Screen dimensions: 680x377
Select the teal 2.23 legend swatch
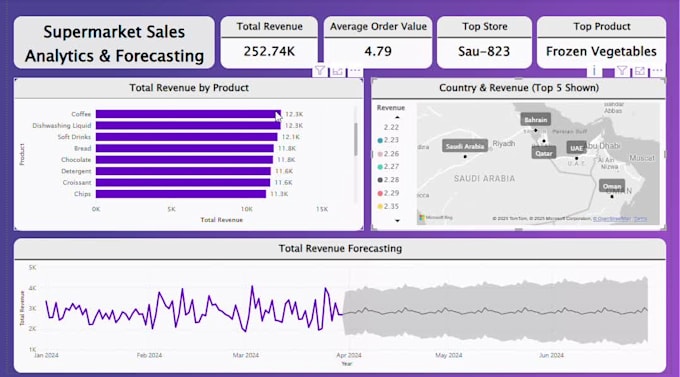click(x=380, y=141)
